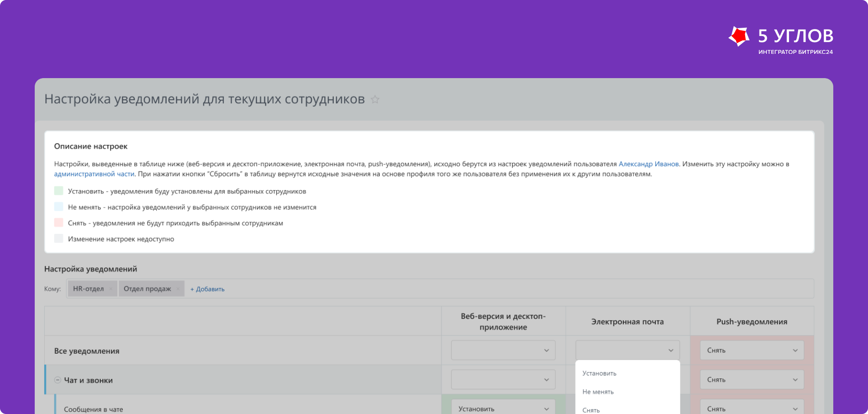This screenshot has height=414, width=868.
Task: Click the blue Не менять legend swatch
Action: tap(59, 207)
